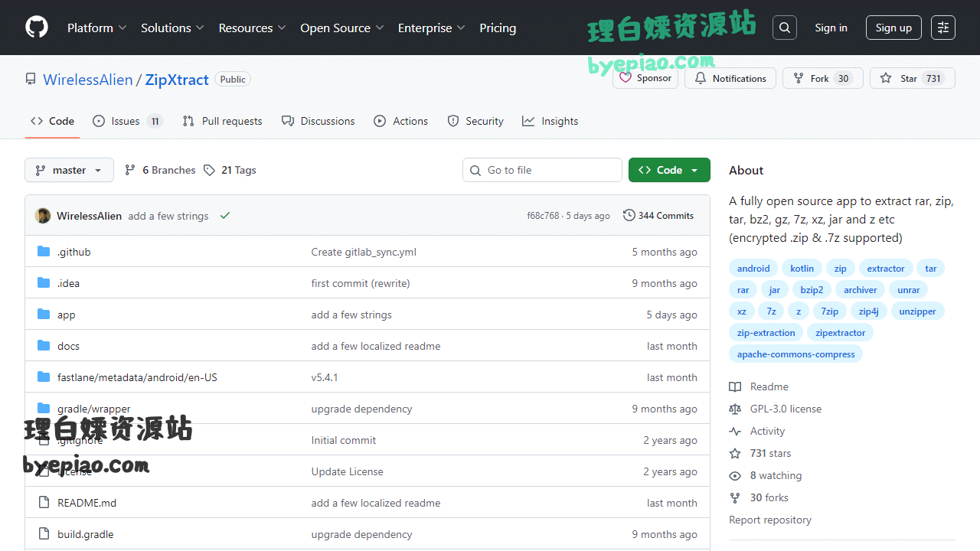Click the green check mark on the latest commit
The image size is (980, 551).
coord(225,215)
